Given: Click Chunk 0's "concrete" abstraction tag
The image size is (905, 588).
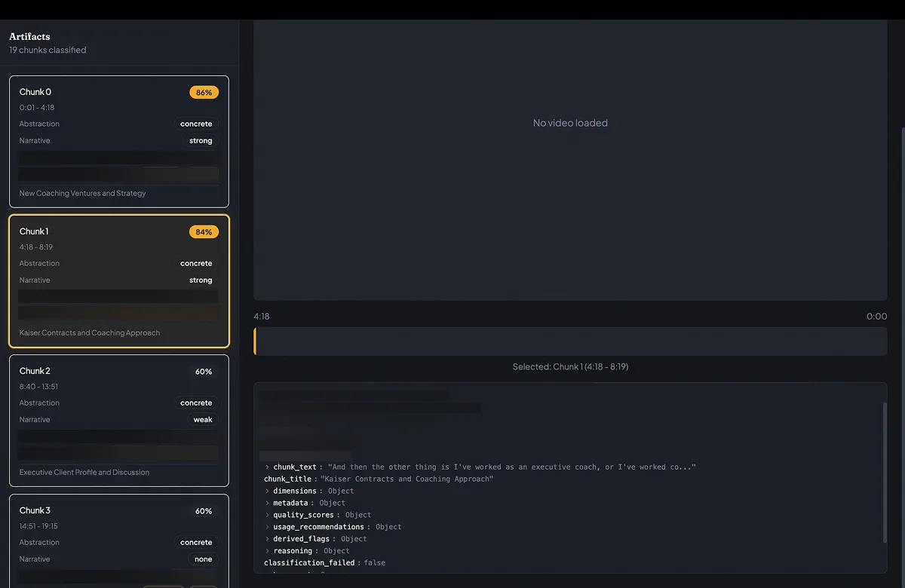Looking at the screenshot, I should 196,124.
